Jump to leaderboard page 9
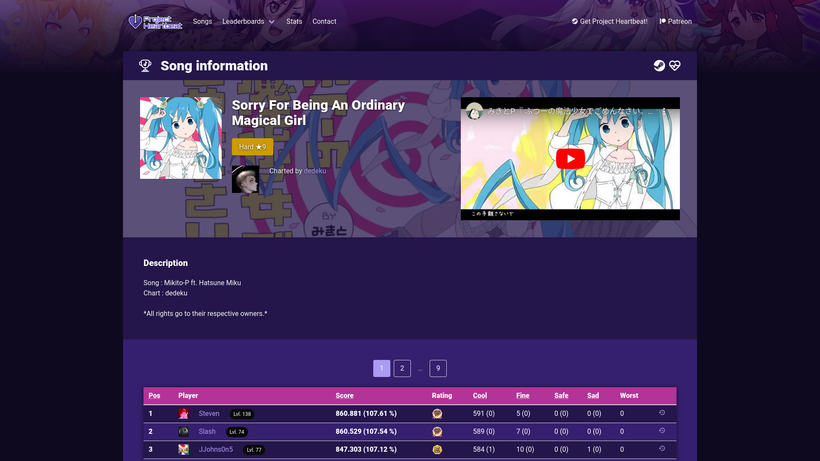 coord(438,368)
